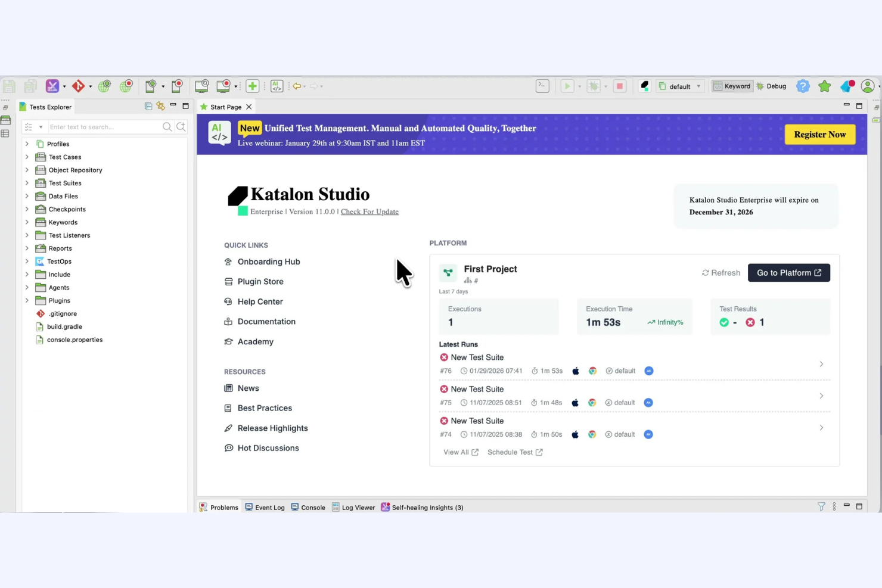882x588 pixels.
Task: Click the Register Now button
Action: point(820,134)
